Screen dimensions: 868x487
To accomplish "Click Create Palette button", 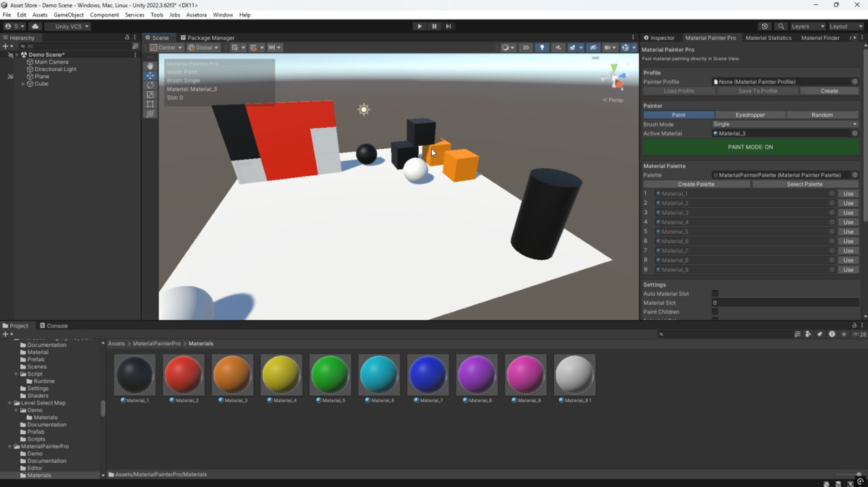I will point(696,184).
